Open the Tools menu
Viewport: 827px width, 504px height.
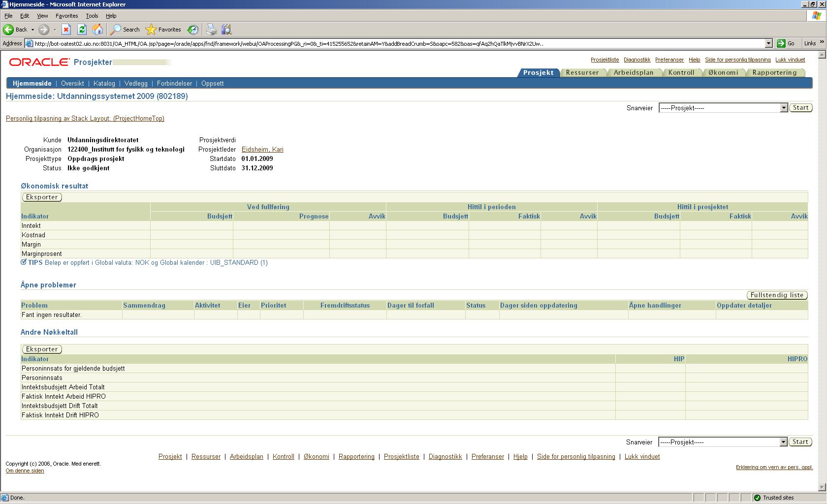tap(92, 16)
